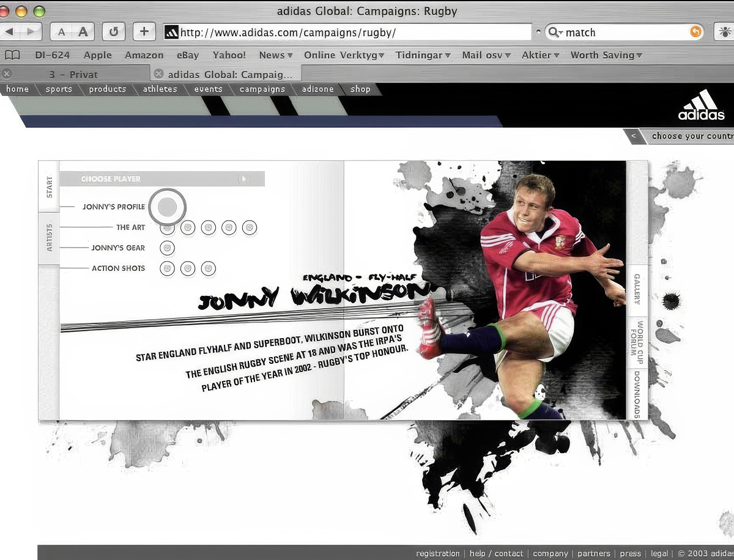Image resolution: width=734 pixels, height=560 pixels.
Task: Open the events menu item
Action: pyautogui.click(x=209, y=89)
